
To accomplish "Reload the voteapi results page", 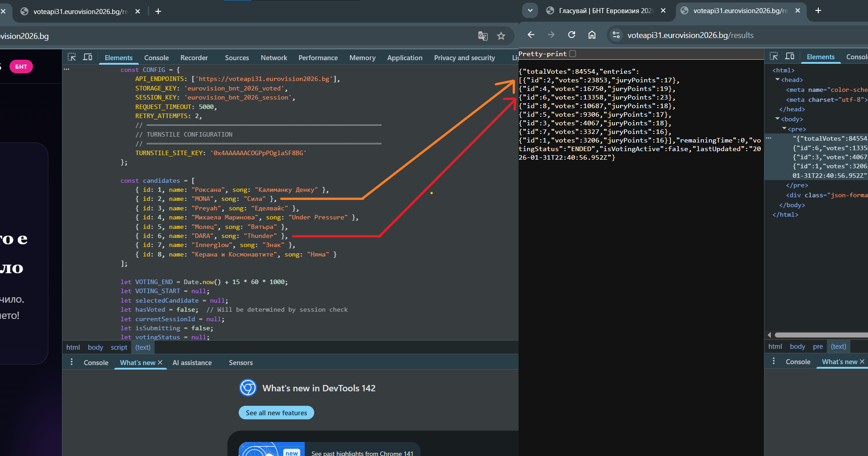I will 571,35.
